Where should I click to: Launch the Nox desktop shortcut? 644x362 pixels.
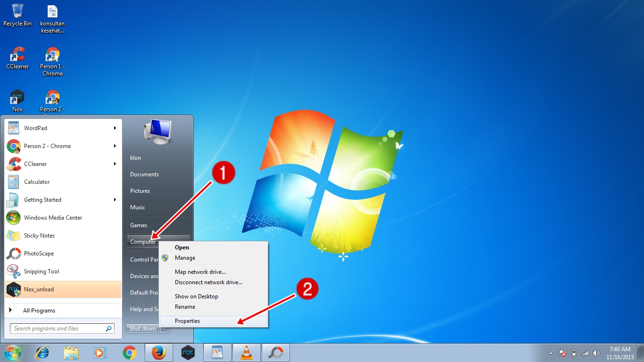[x=17, y=101]
